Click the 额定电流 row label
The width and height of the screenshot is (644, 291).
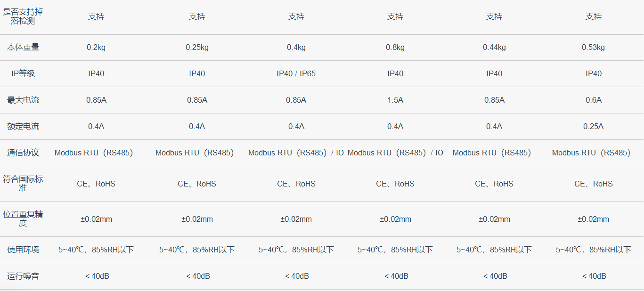23,126
